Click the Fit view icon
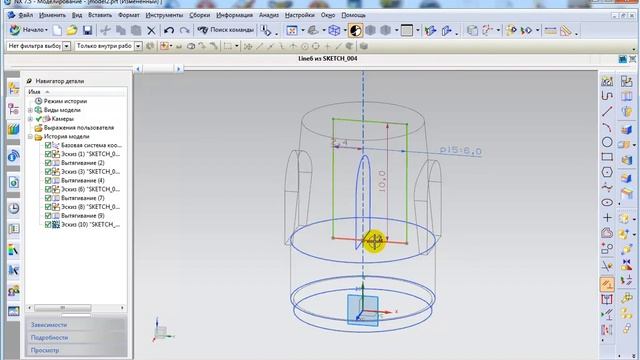The width and height of the screenshot is (640, 360). pyautogui.click(x=292, y=30)
